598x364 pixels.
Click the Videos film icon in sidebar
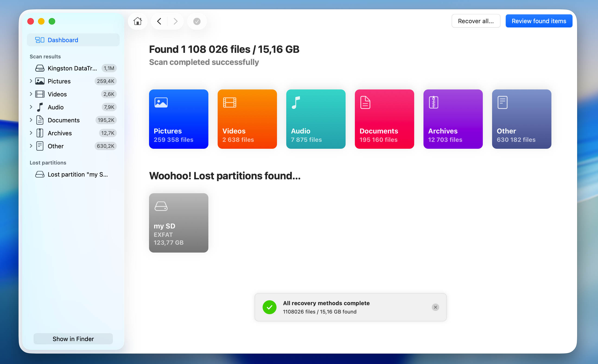40,94
